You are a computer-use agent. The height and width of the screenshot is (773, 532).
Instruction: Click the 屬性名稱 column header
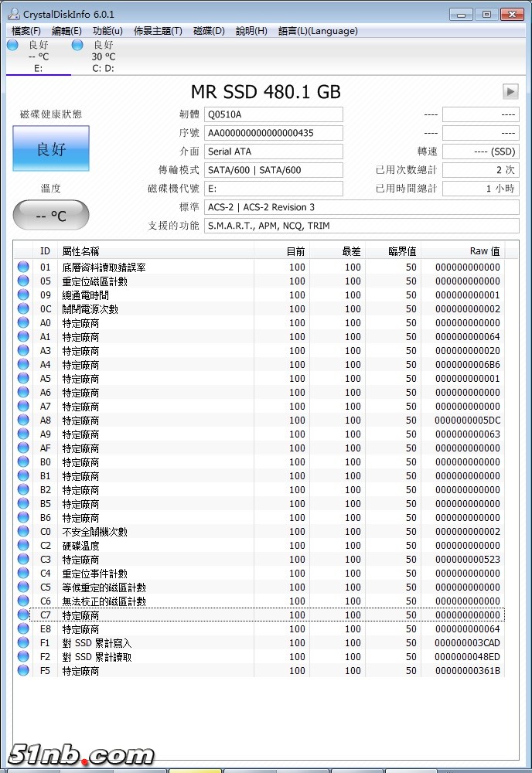click(x=155, y=251)
